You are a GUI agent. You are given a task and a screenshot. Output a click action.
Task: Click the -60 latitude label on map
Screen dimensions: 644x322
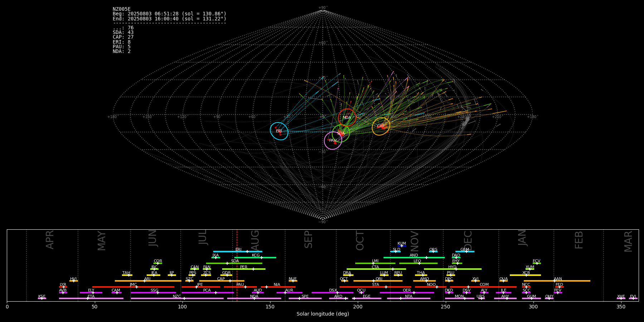pos(323,187)
